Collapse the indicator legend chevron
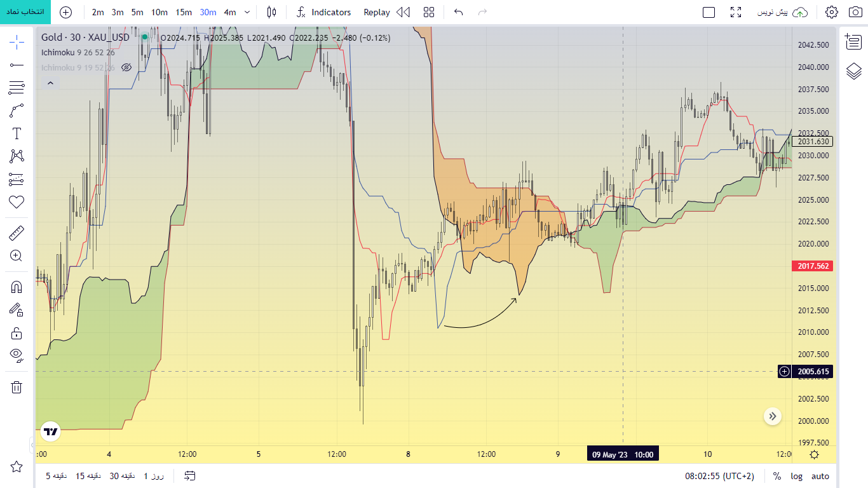The height and width of the screenshot is (488, 868). [x=50, y=83]
